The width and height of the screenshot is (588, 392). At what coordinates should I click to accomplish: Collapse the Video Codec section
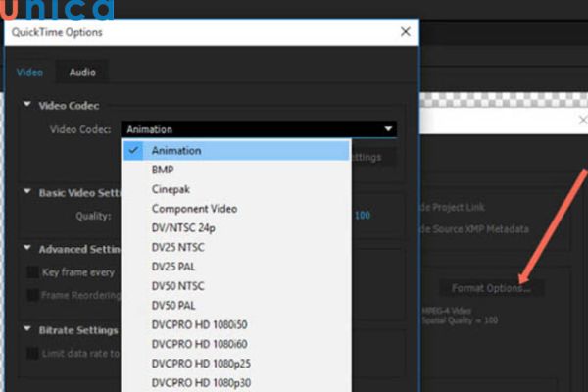point(27,104)
